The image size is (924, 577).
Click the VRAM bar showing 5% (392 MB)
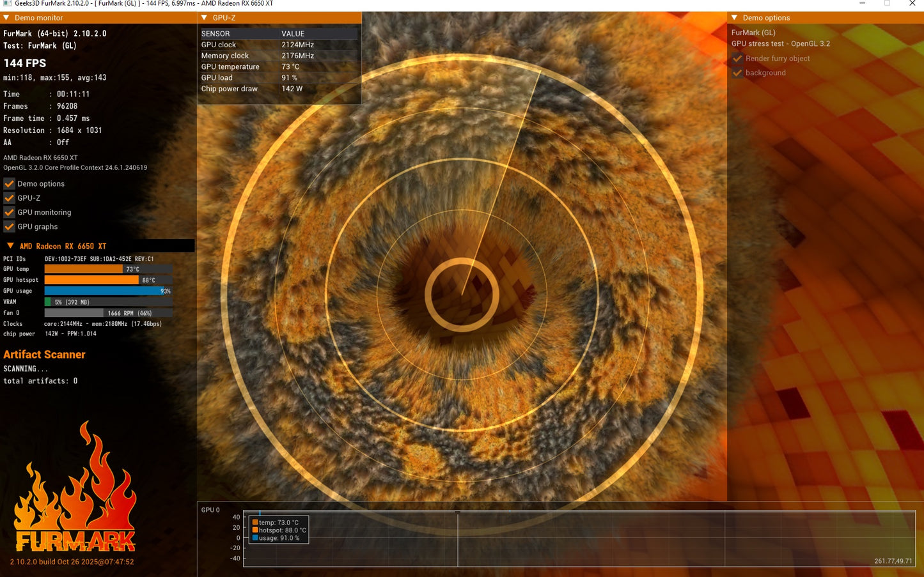tap(109, 302)
